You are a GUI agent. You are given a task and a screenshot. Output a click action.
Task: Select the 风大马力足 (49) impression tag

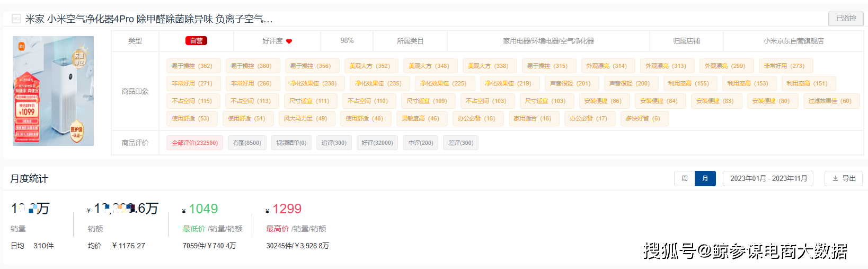pos(306,118)
